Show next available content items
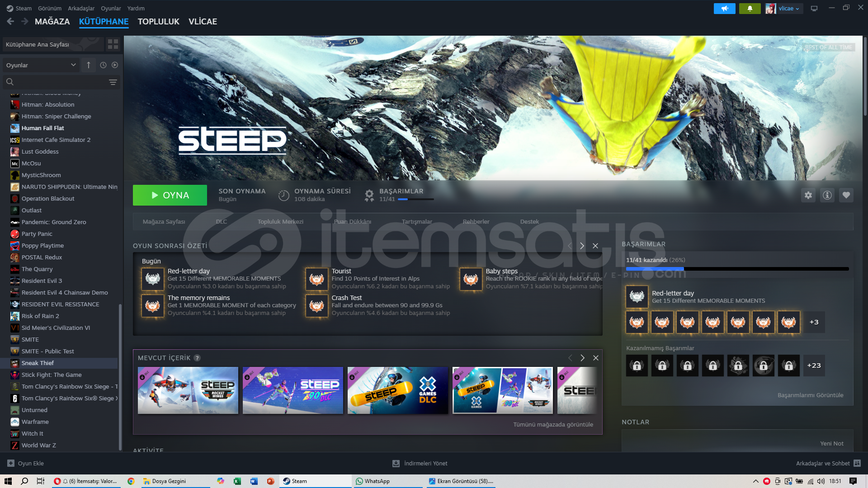 coord(583,358)
